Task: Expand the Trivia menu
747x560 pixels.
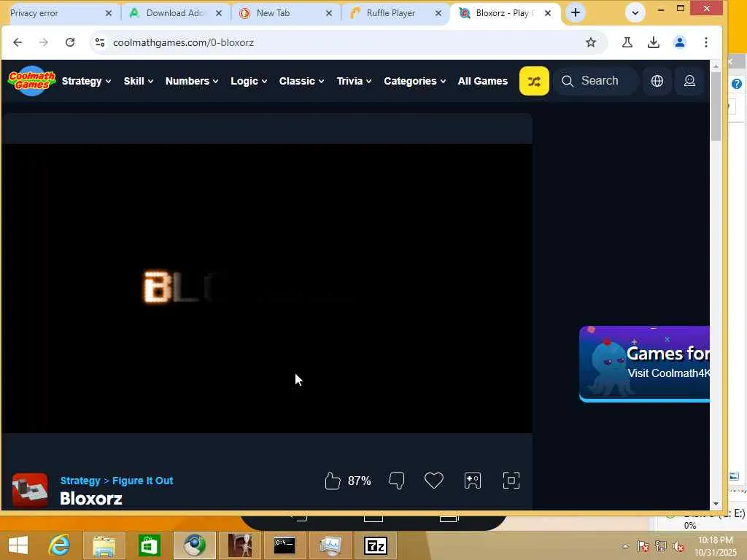Action: pyautogui.click(x=354, y=81)
